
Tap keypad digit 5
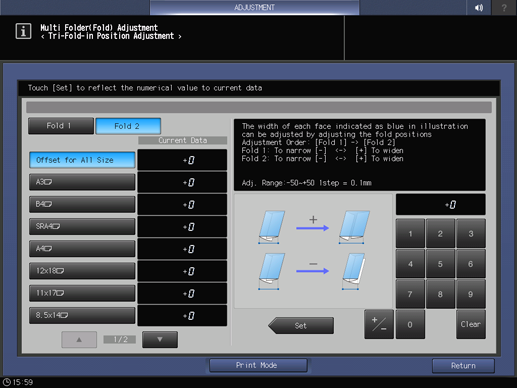click(440, 264)
